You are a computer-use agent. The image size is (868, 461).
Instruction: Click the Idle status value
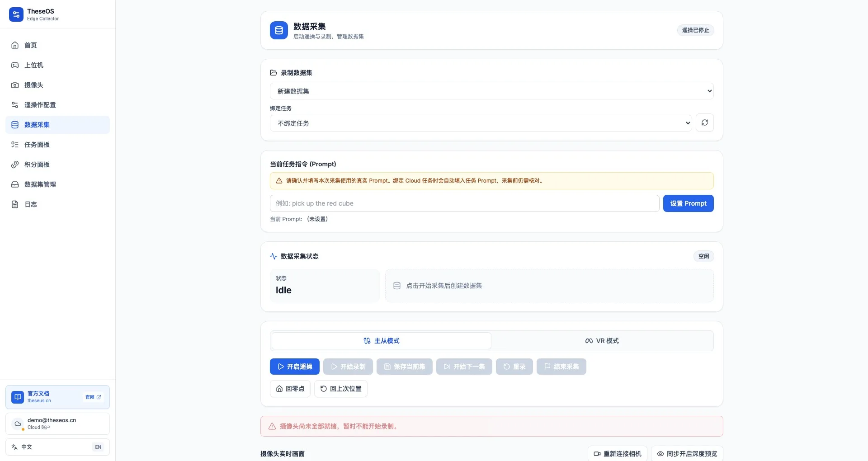point(283,290)
